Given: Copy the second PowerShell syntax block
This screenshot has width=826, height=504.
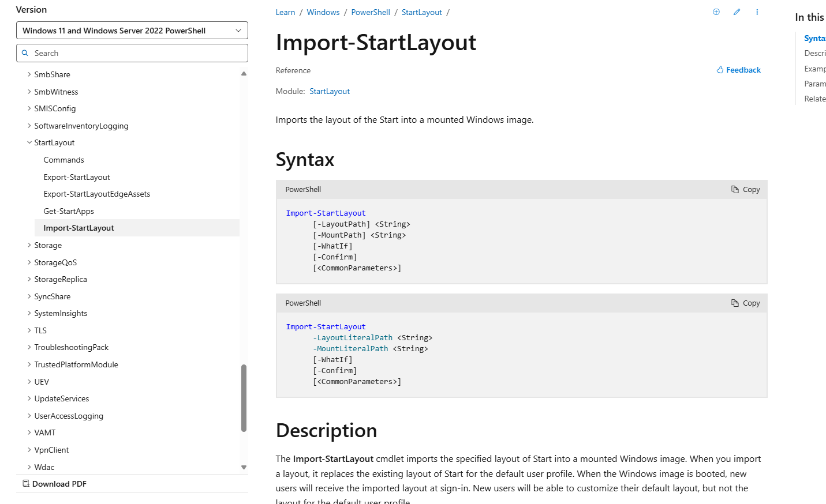Looking at the screenshot, I should coord(745,303).
